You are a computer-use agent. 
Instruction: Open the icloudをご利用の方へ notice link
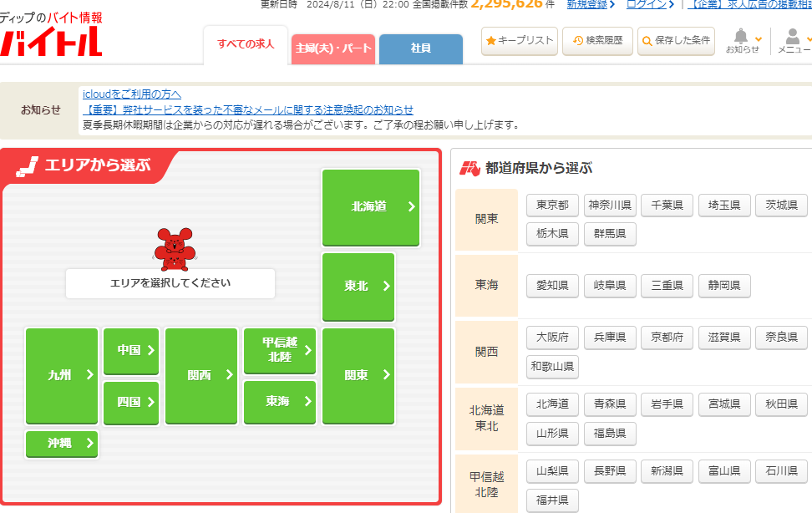pos(132,94)
